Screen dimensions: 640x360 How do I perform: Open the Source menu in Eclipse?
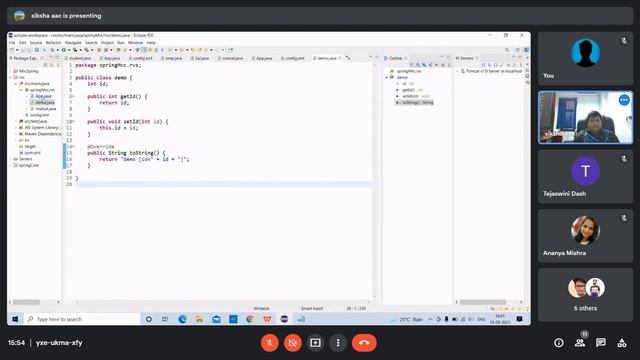[36, 42]
